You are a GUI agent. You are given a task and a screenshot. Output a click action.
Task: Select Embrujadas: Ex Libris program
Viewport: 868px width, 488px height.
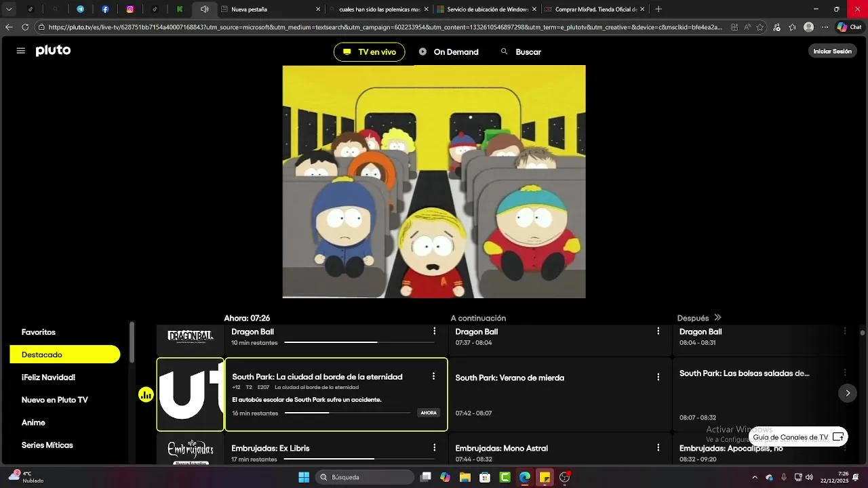point(336,449)
